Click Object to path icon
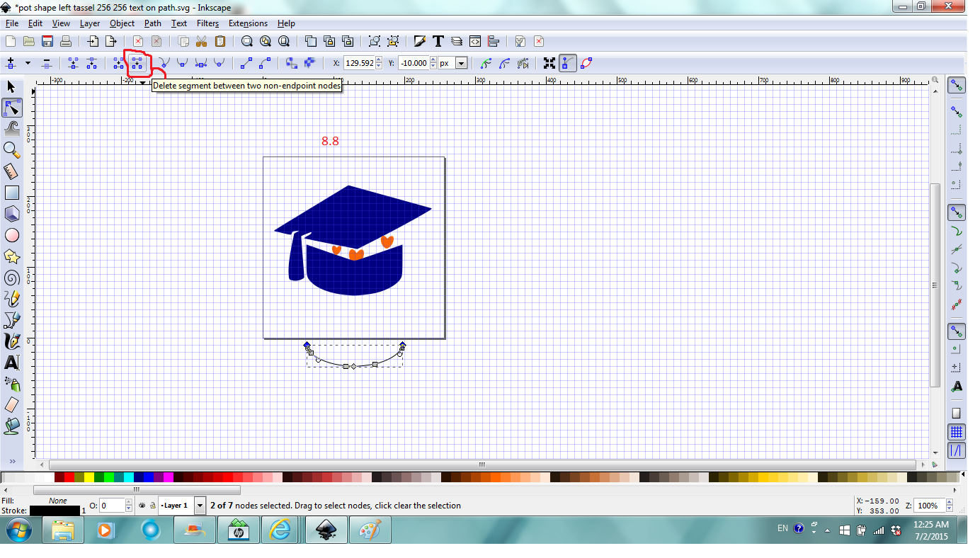Image resolution: width=980 pixels, height=558 pixels. click(x=291, y=63)
